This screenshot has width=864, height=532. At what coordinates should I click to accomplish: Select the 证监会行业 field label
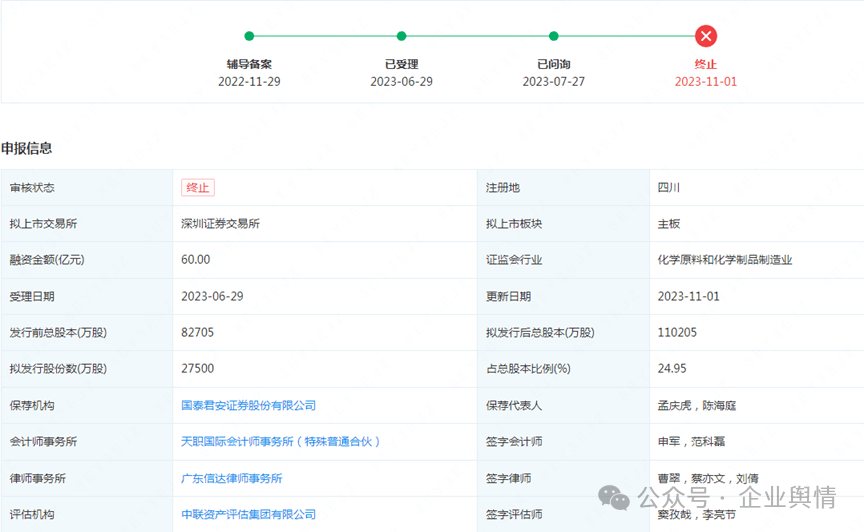click(514, 260)
